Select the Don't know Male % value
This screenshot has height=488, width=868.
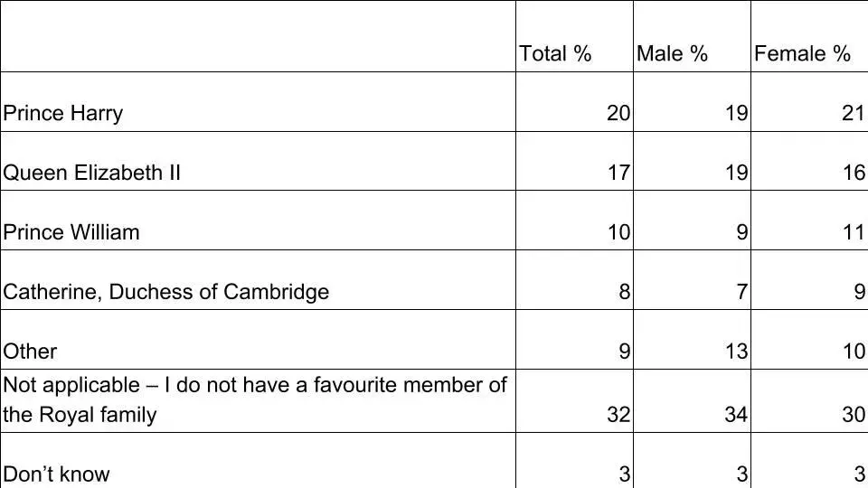(x=741, y=474)
